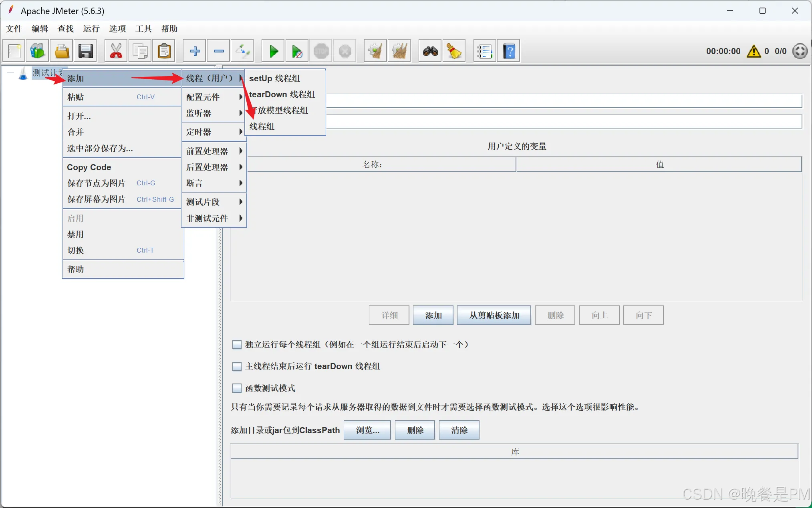Click the Open file folder icon

coord(62,51)
